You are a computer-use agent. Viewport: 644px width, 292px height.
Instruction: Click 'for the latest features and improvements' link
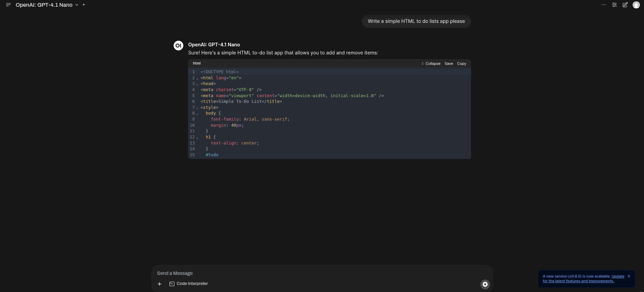578,281
